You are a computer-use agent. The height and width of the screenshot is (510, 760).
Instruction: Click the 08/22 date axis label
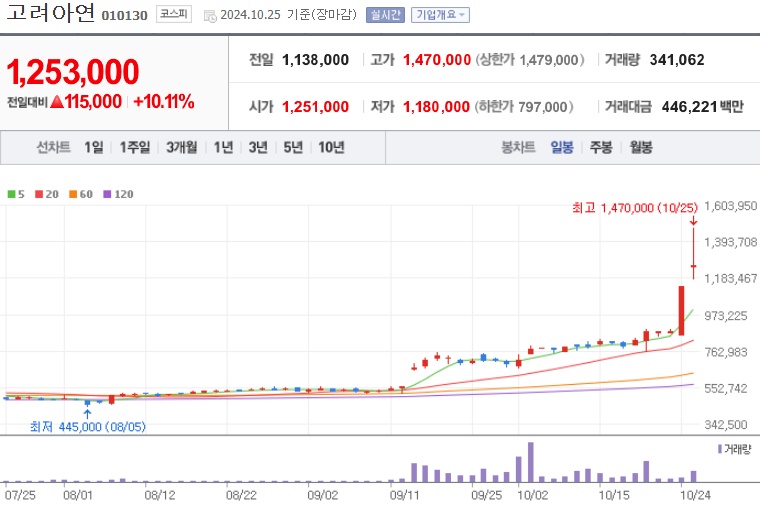241,495
